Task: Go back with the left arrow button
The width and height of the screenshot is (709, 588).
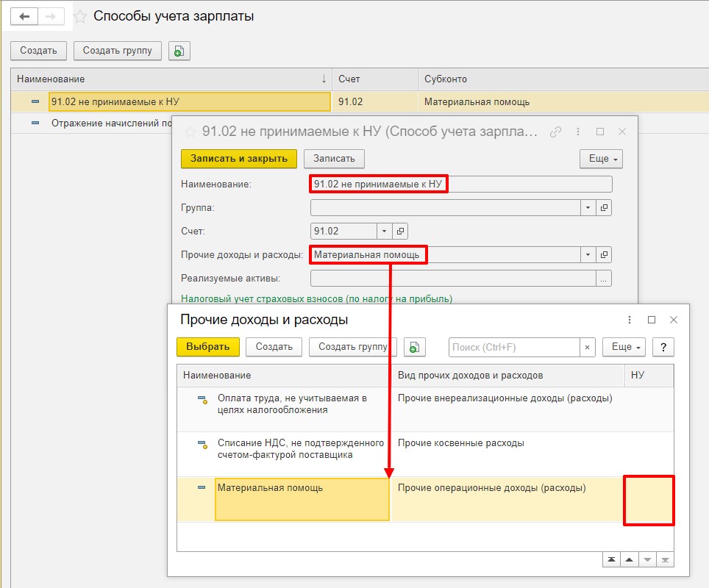Action: (x=24, y=17)
